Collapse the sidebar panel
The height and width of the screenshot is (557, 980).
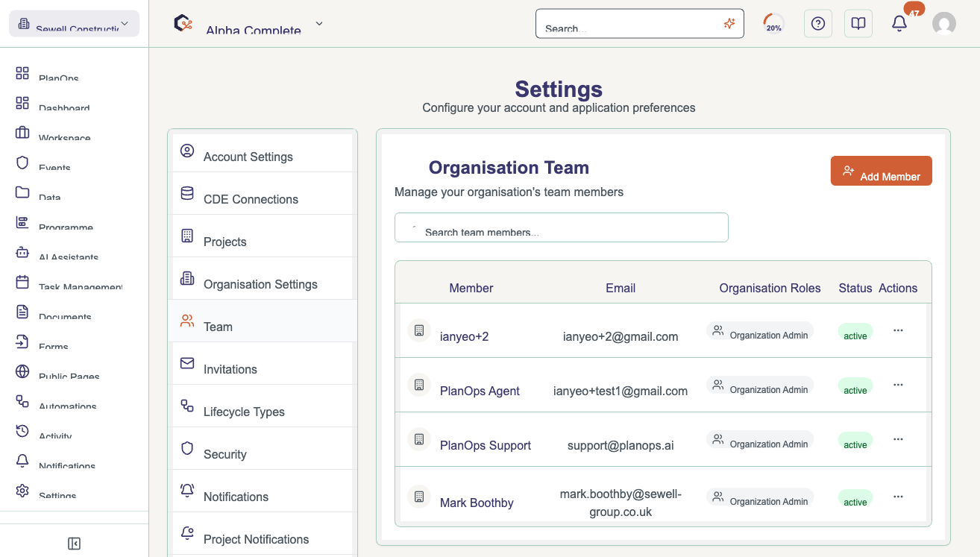pyautogui.click(x=74, y=544)
